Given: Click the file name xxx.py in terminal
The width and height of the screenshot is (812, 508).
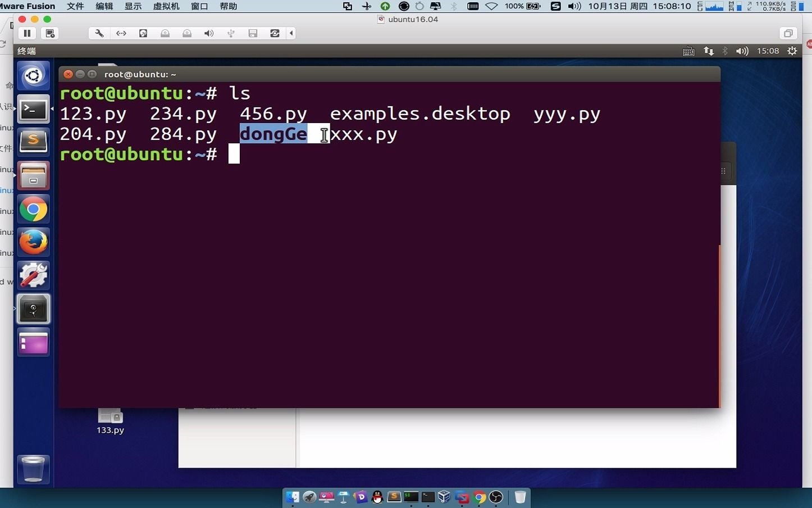Looking at the screenshot, I should pos(364,135).
